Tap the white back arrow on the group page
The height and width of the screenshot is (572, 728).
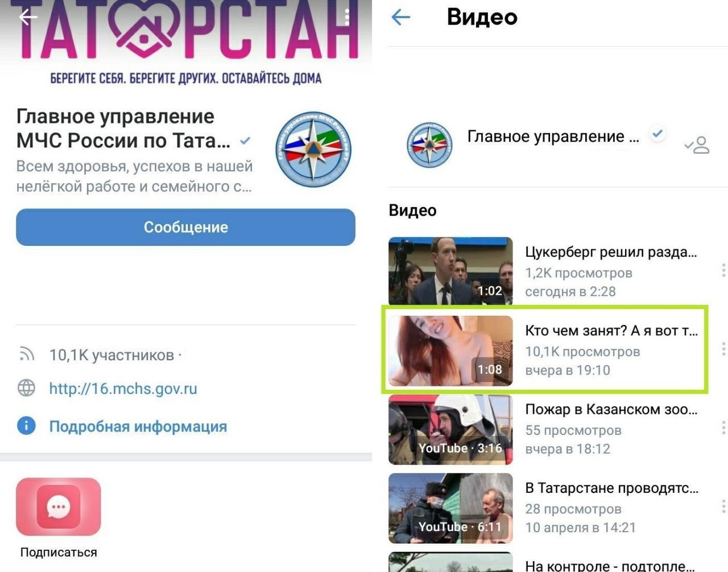[x=28, y=17]
